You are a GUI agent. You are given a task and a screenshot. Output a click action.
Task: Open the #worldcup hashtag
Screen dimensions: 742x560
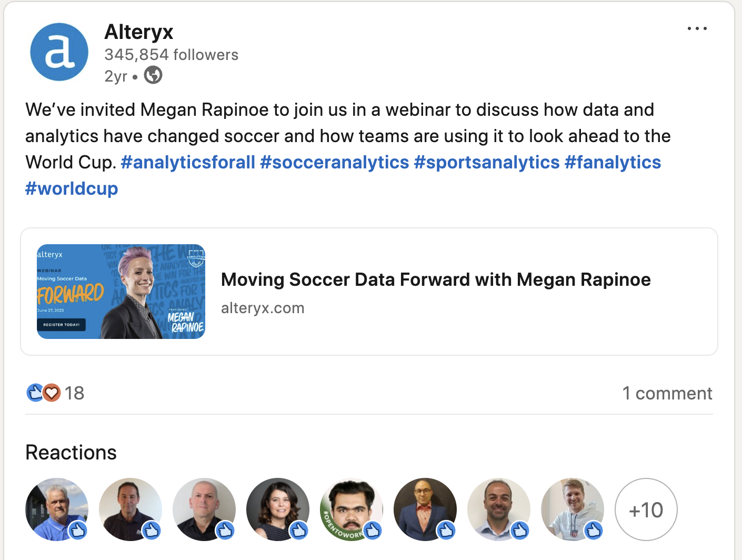(72, 188)
